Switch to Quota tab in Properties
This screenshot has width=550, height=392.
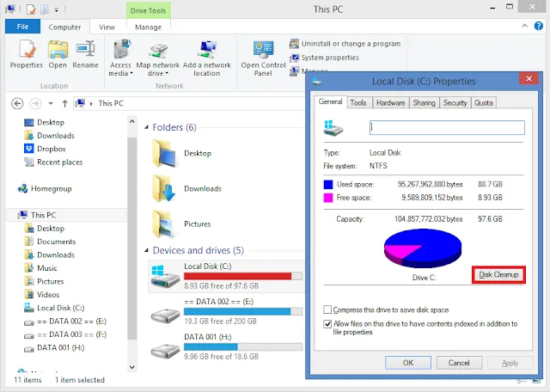coord(484,103)
